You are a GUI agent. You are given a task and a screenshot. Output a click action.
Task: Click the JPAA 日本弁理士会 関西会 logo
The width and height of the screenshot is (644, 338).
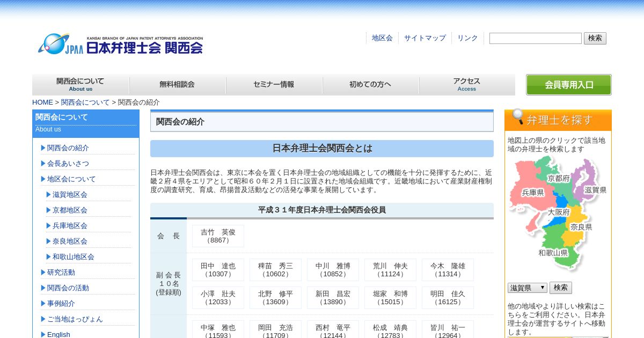click(120, 44)
